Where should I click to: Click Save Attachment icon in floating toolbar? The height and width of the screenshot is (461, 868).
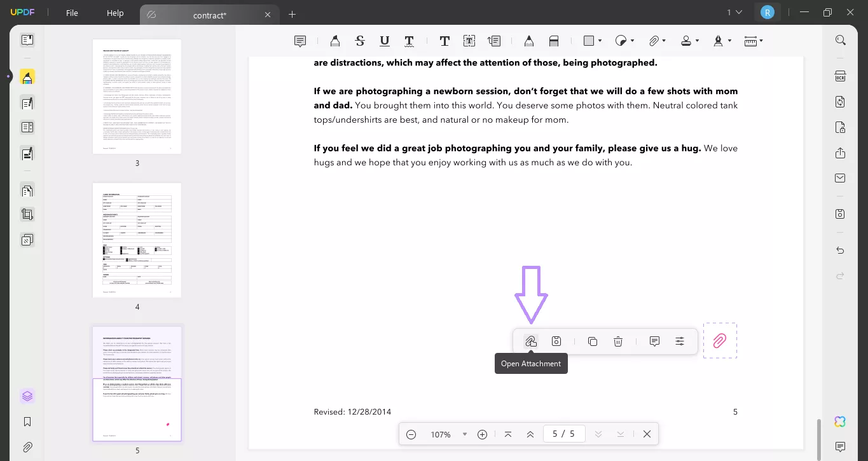[x=556, y=341]
